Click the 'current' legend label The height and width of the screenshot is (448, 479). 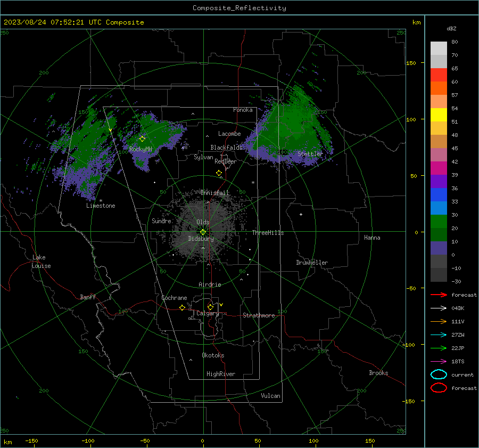[463, 375]
